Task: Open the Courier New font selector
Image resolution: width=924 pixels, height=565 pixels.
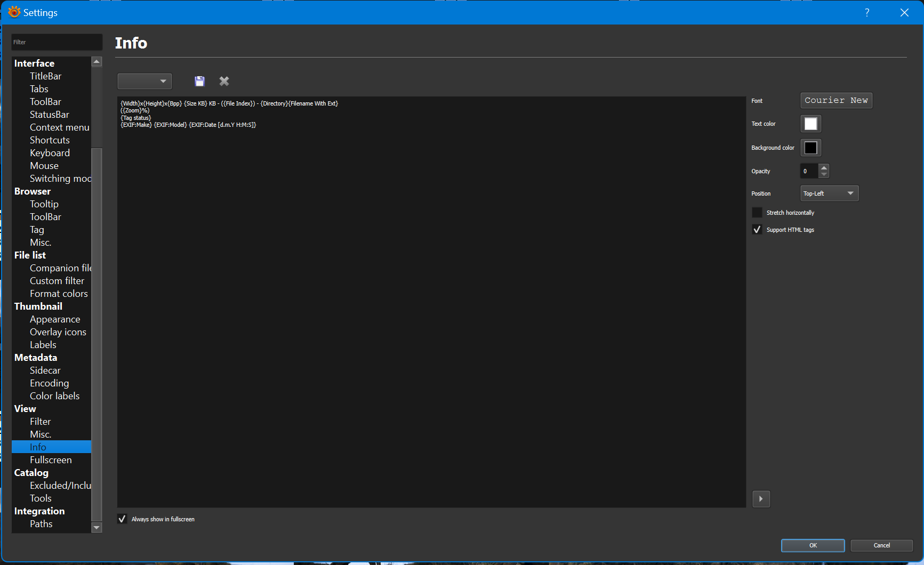Action: click(x=836, y=100)
